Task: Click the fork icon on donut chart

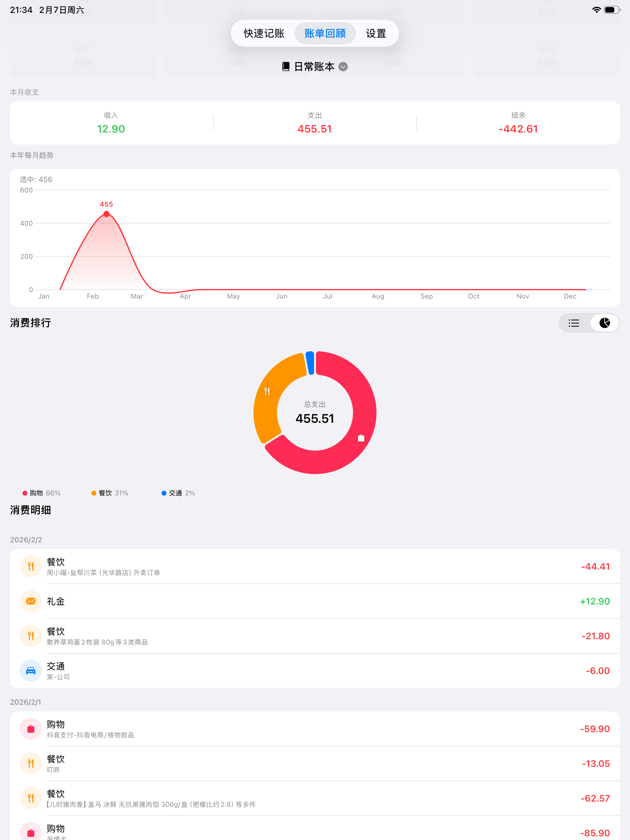Action: [267, 391]
